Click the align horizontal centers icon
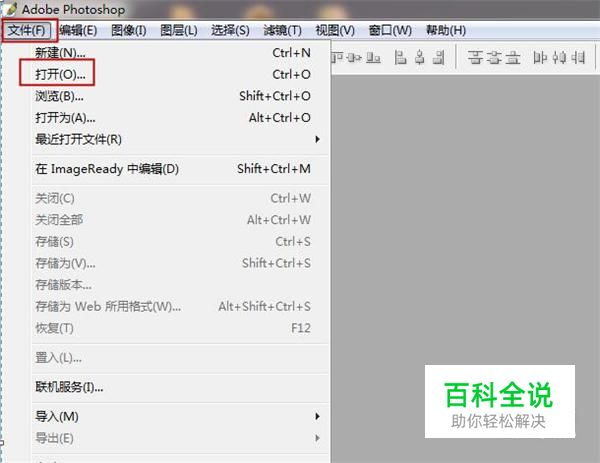Image resolution: width=600 pixels, height=463 pixels. coord(420,58)
